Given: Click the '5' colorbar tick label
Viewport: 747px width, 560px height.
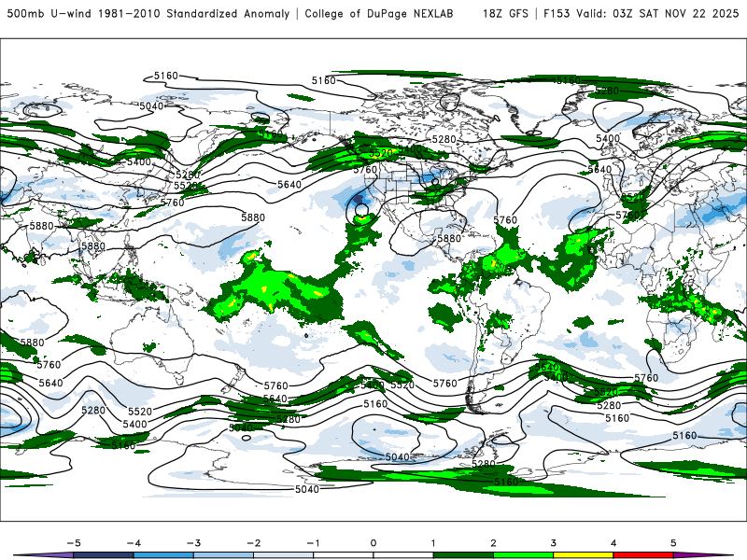Looking at the screenshot, I should [x=673, y=543].
